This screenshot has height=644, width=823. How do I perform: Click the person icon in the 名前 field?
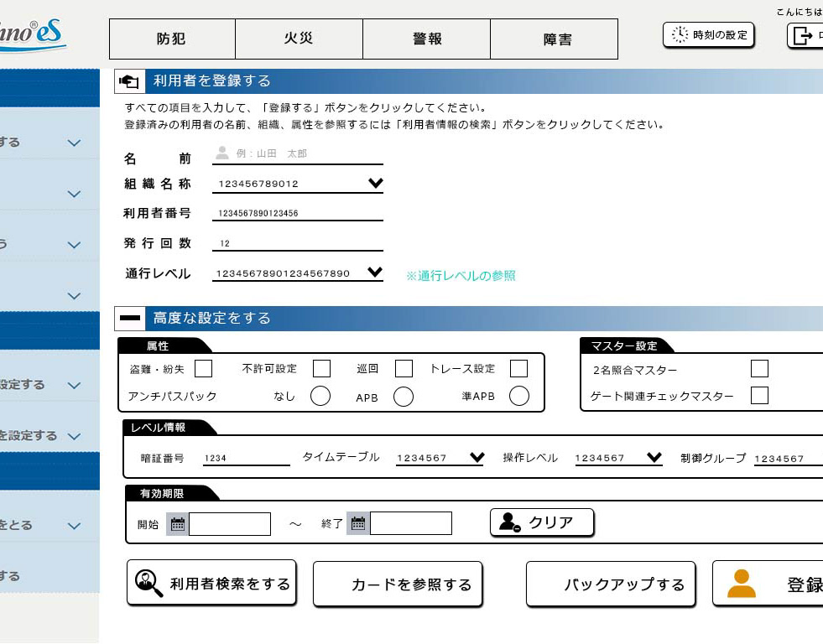tap(222, 153)
